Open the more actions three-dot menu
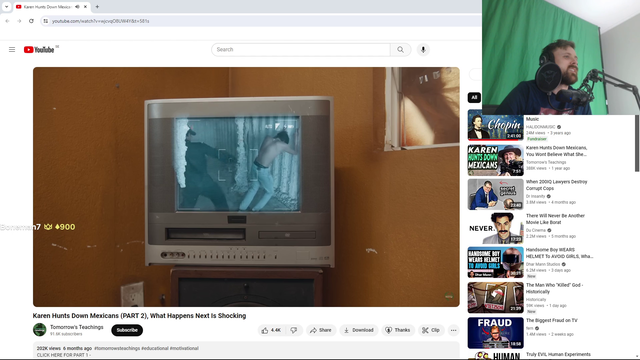Viewport: 640px width, 360px height. coord(453,330)
